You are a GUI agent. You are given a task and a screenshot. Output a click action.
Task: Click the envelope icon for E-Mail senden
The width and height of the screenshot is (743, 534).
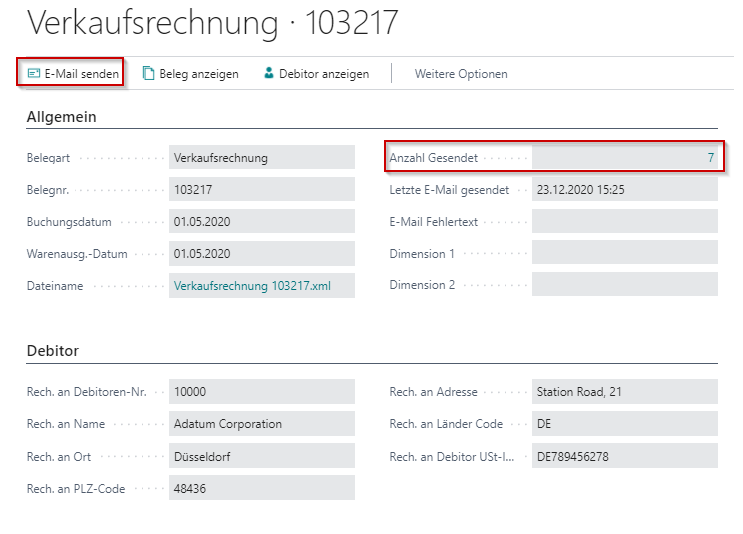(34, 73)
